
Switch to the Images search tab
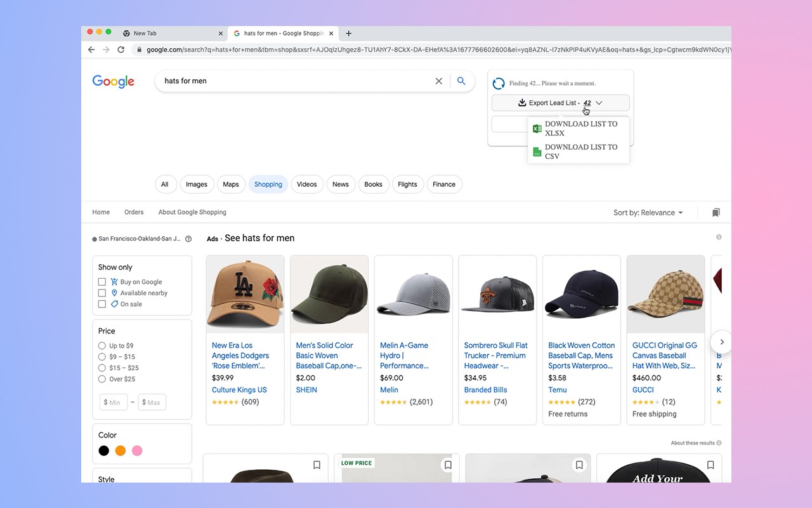[x=197, y=185]
